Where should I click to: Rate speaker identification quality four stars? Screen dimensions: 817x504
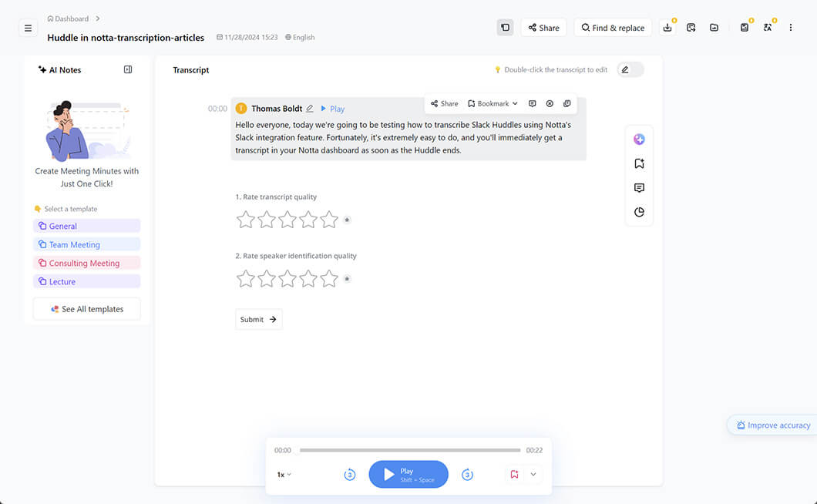(308, 278)
